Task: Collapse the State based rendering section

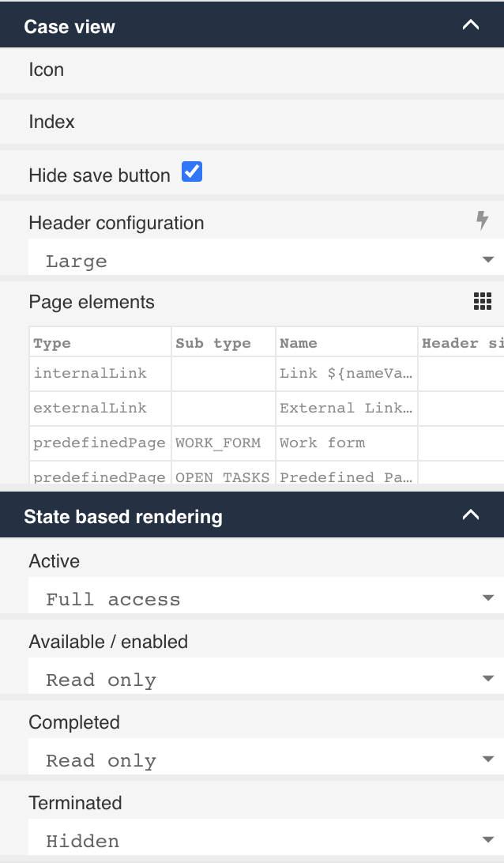Action: coord(471,514)
